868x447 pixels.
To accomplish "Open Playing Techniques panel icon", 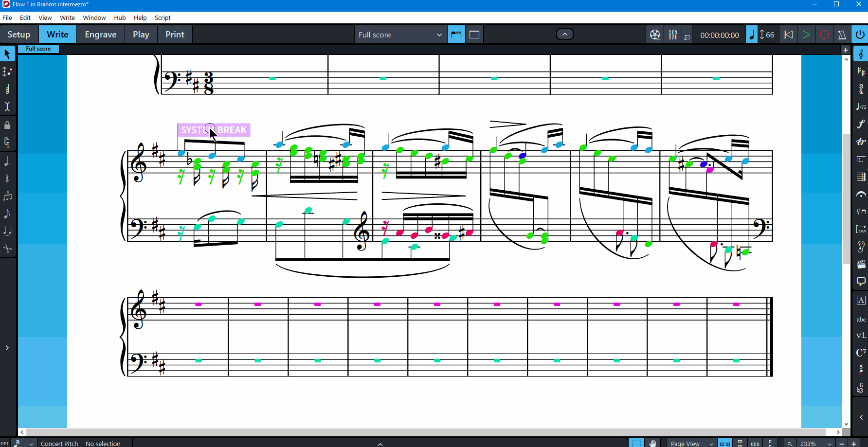I will (861, 212).
